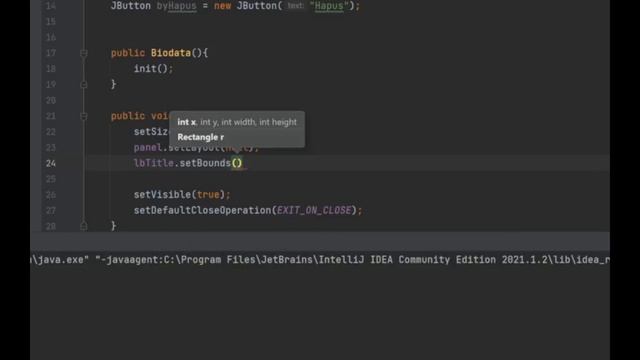Click the java.exe command line in the console

tap(320, 260)
